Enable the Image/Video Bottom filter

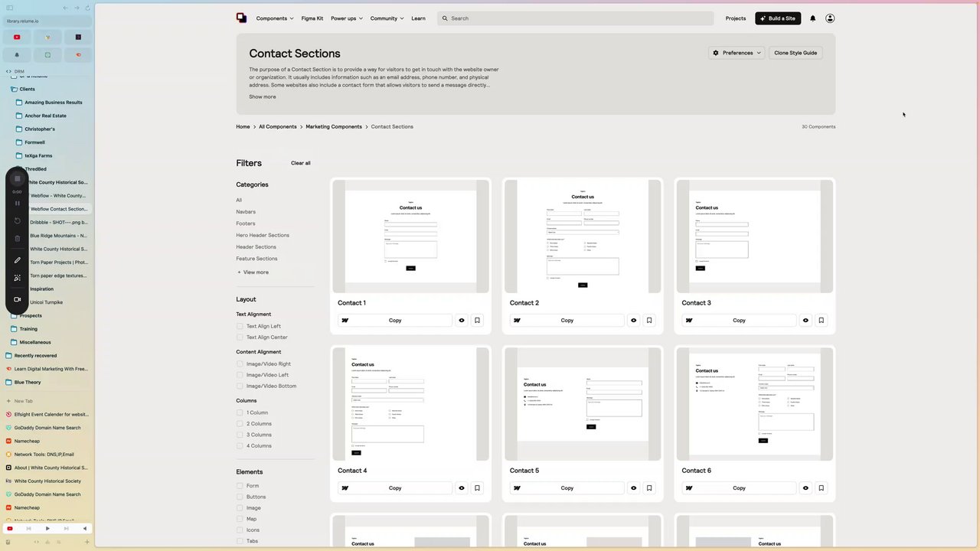coord(240,386)
